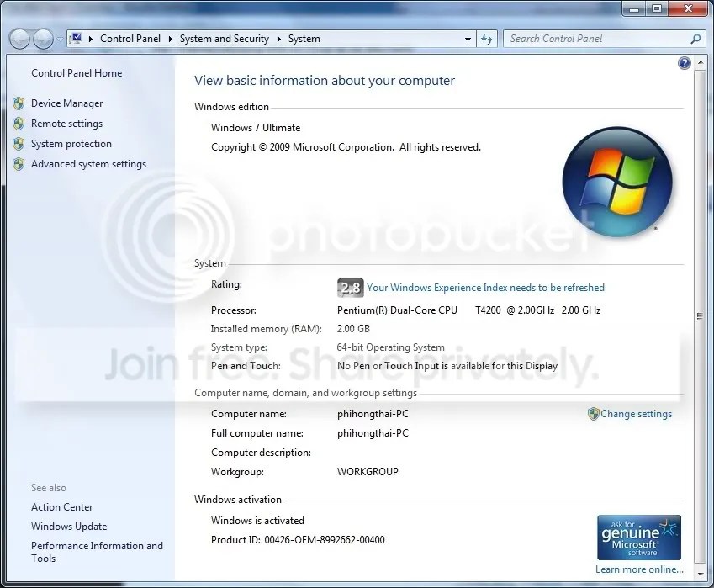The image size is (714, 588).
Task: Click 'View basic information about your computer' heading
Action: tap(325, 81)
